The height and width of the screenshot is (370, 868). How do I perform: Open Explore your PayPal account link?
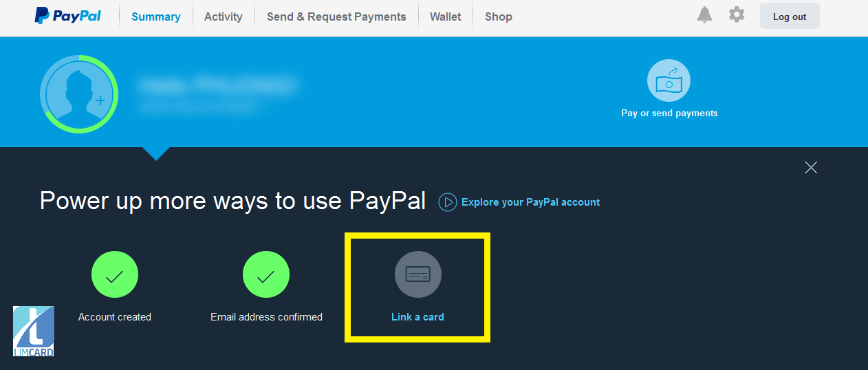[530, 202]
